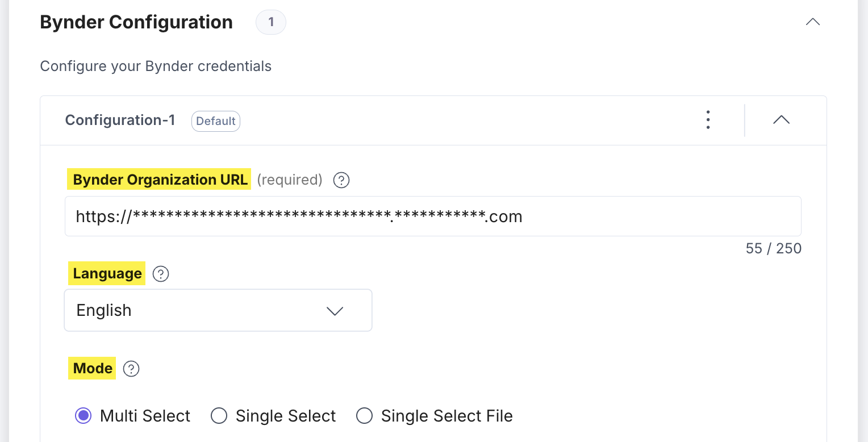868x442 pixels.
Task: Choose Single Select File mode
Action: click(365, 416)
